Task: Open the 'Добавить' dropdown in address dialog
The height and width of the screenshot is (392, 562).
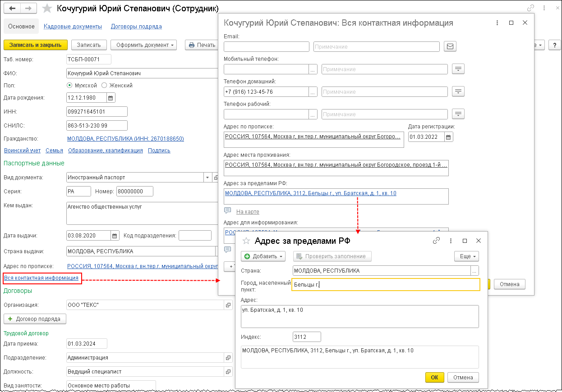Action: (x=264, y=256)
